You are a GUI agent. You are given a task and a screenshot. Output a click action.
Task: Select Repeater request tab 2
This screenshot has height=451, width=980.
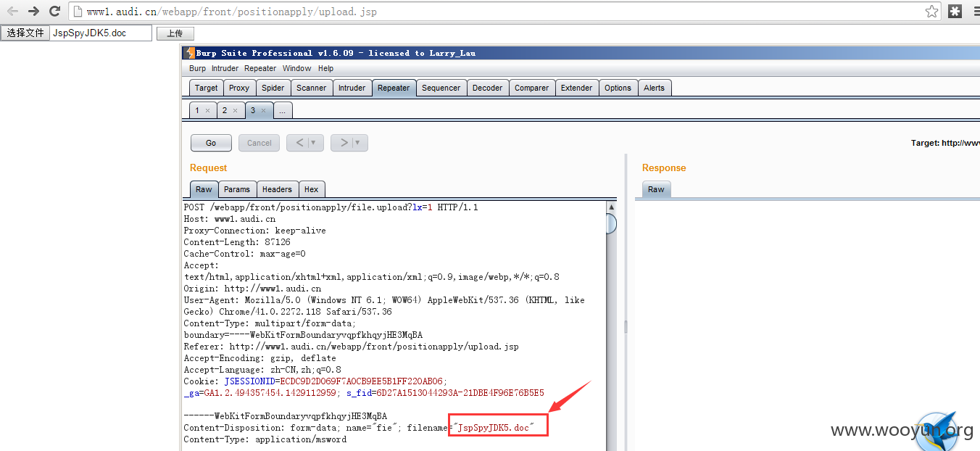225,110
